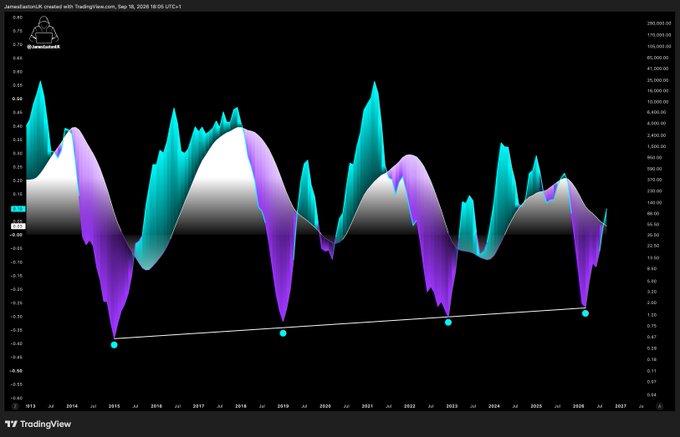Click the 2023 label on the time axis

(x=451, y=407)
